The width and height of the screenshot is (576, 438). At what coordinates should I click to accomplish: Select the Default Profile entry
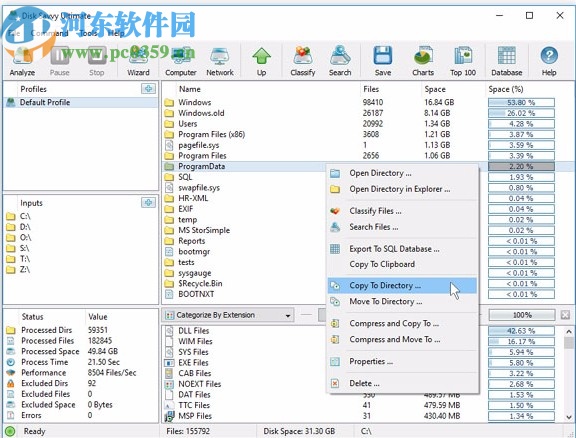(81, 102)
